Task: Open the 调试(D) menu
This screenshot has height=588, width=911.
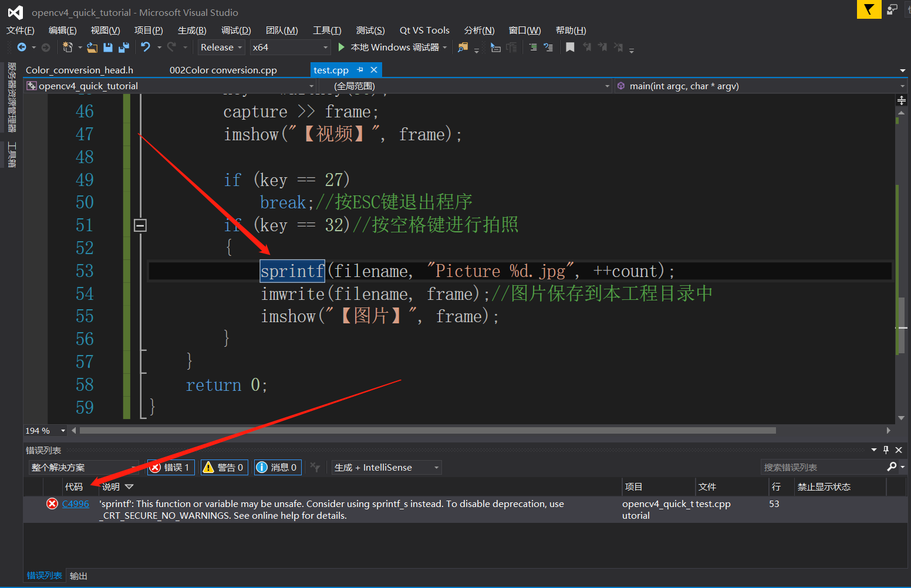Action: (235, 30)
